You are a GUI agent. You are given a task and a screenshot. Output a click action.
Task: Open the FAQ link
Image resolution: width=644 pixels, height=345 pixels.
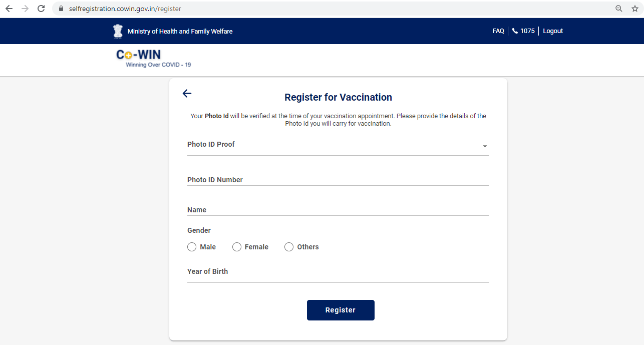pos(498,31)
